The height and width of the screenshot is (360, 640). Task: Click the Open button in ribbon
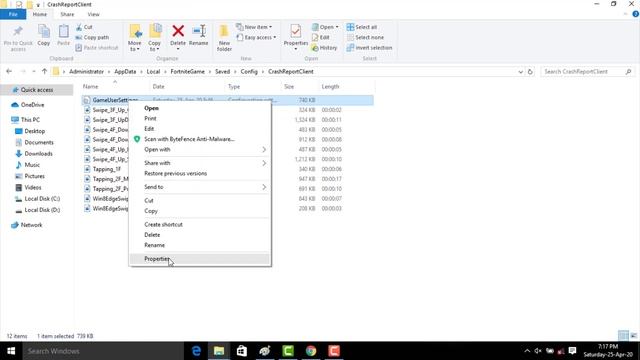pos(325,27)
